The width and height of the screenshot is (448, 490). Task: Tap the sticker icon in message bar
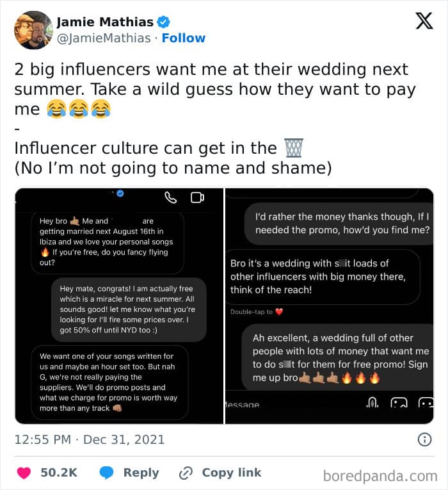tap(426, 404)
